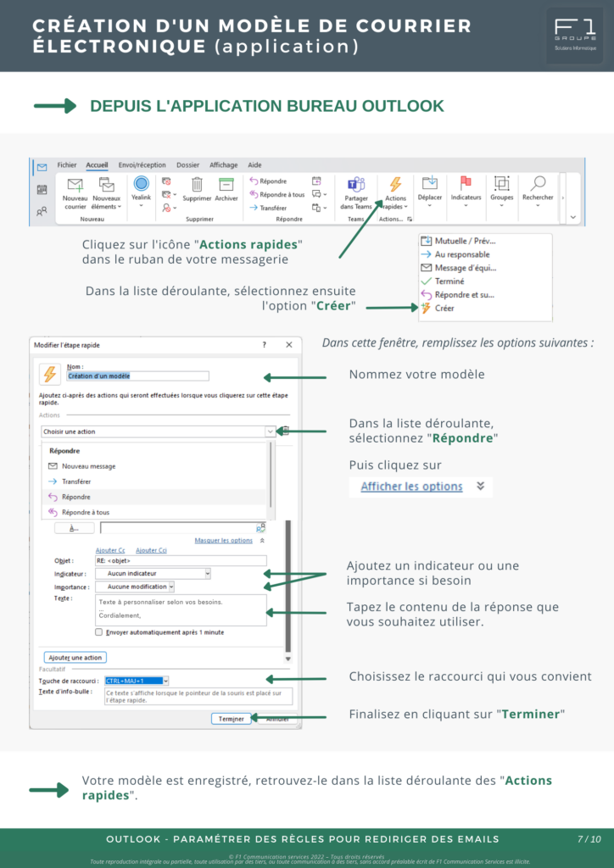614x868 pixels.
Task: Open the Mail view in left sidebar
Action: pyautogui.click(x=42, y=168)
